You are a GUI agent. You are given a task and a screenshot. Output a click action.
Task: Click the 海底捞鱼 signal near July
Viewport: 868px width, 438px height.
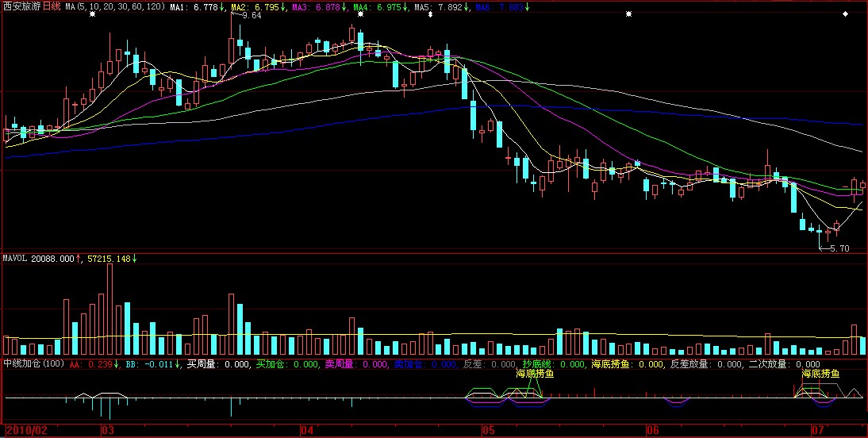coord(820,374)
